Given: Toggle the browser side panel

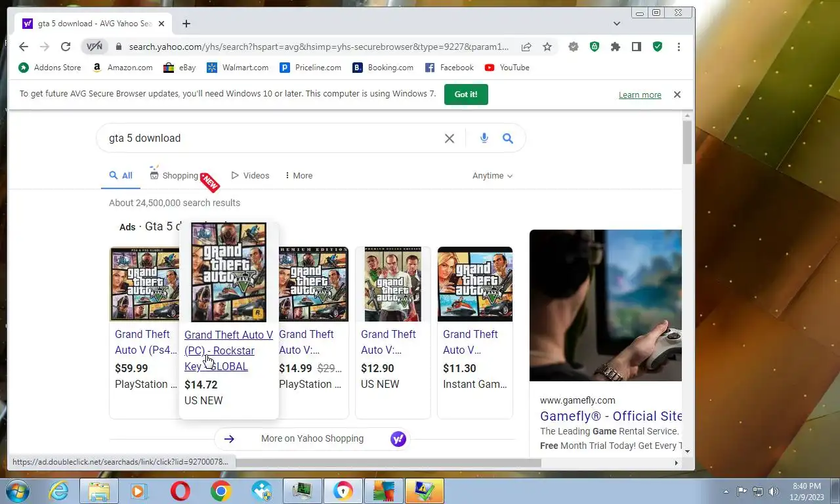Looking at the screenshot, I should (637, 47).
